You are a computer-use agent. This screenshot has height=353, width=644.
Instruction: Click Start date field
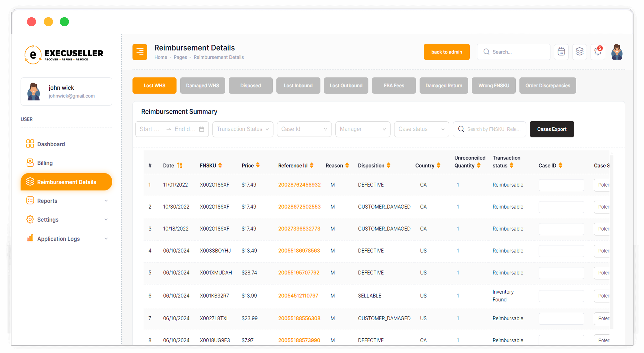pos(150,129)
